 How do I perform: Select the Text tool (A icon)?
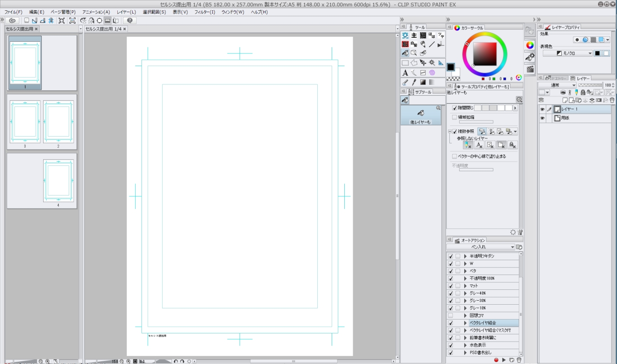point(405,73)
